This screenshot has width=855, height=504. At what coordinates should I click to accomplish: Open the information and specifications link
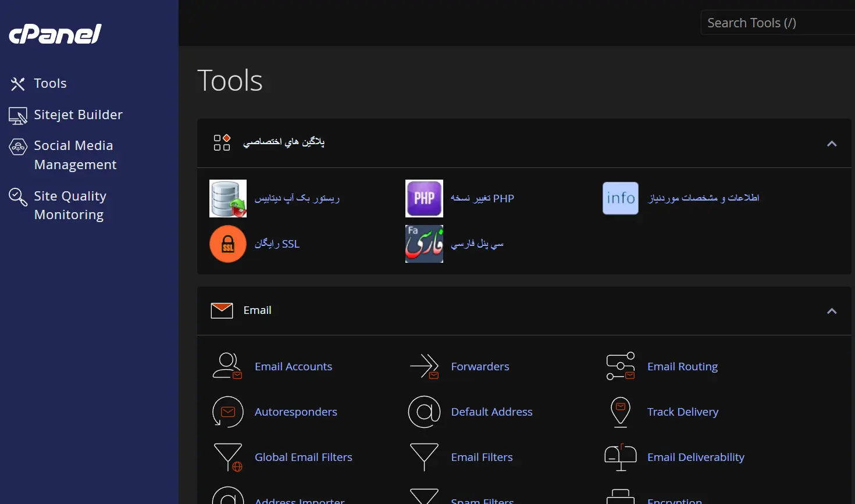click(704, 198)
